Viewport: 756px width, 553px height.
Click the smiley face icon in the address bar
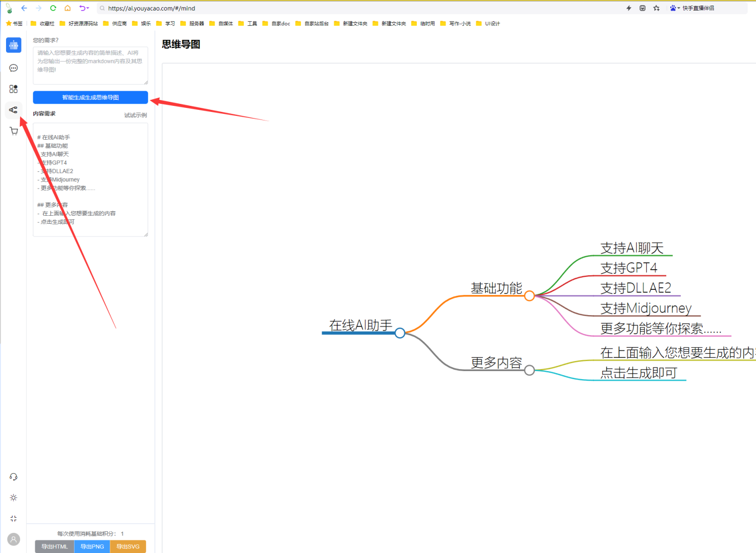(x=643, y=8)
